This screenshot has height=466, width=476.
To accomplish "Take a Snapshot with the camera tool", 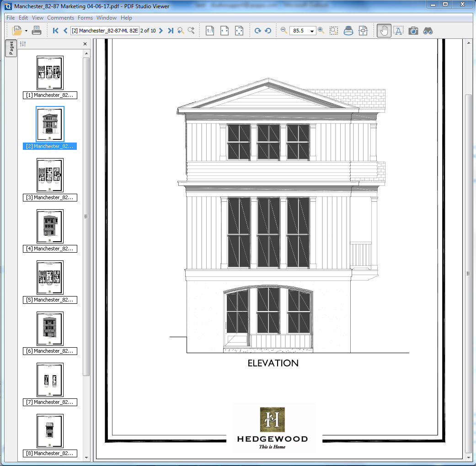I will 413,30.
